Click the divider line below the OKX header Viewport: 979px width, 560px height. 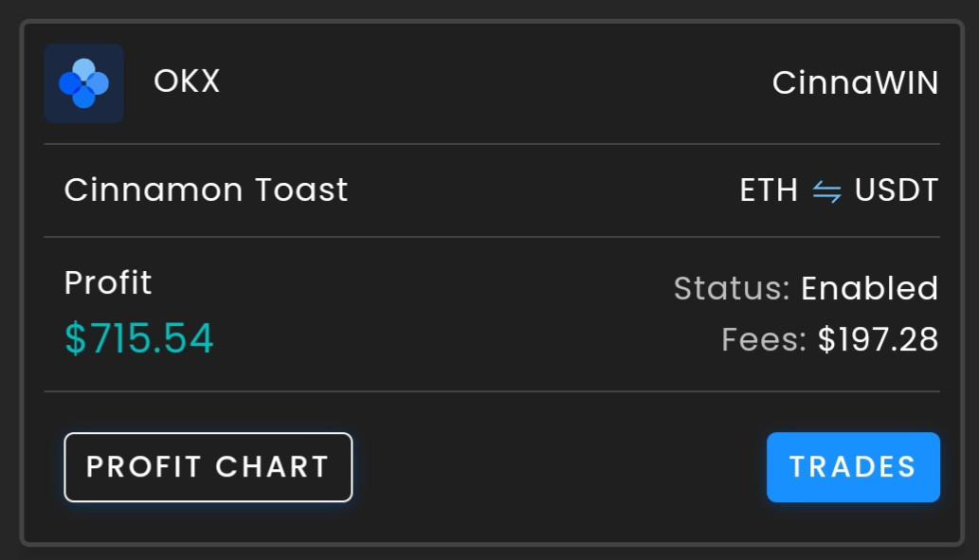pyautogui.click(x=492, y=144)
